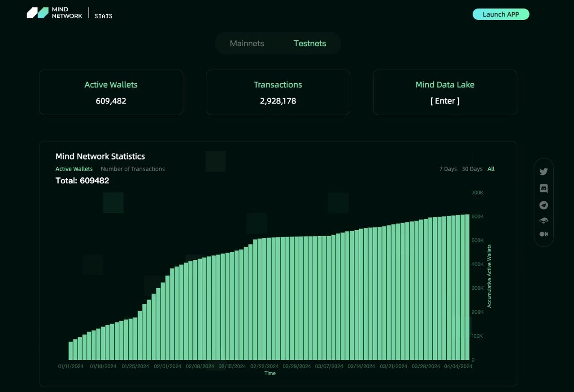Click the Telegram paper plane icon
The height and width of the screenshot is (392, 574).
click(544, 205)
